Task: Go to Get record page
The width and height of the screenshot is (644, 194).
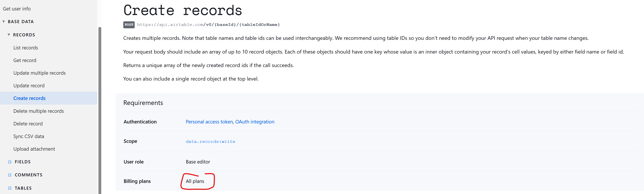Action: [25, 60]
